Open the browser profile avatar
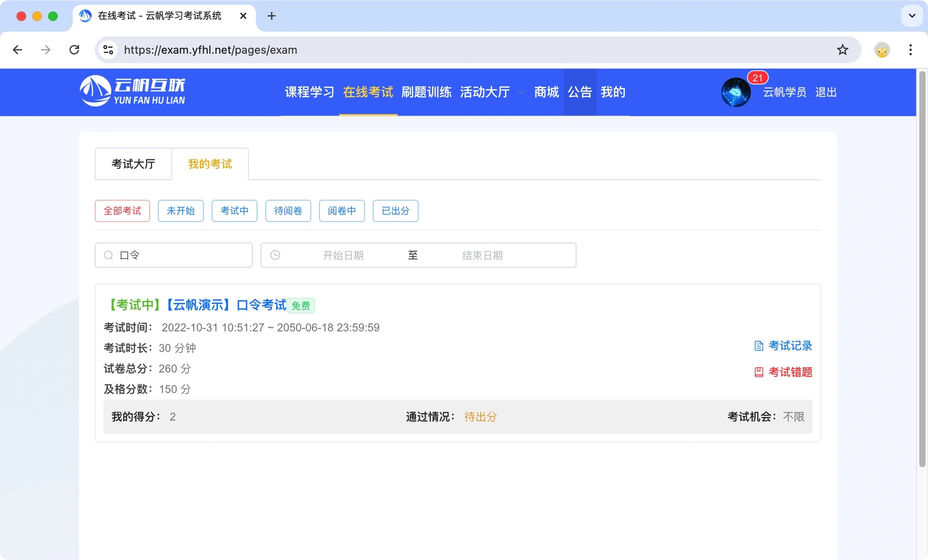Image resolution: width=928 pixels, height=560 pixels. [882, 50]
